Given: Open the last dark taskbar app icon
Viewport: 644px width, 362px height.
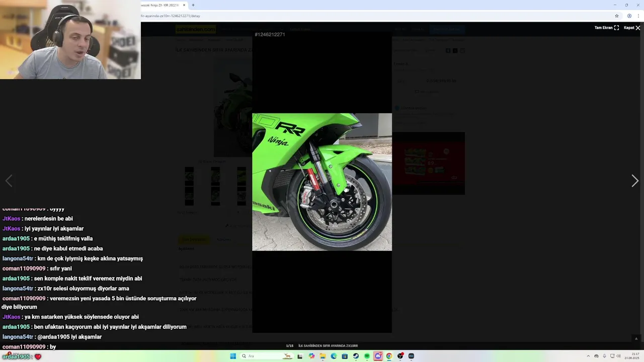Looking at the screenshot, I should pos(411,356).
